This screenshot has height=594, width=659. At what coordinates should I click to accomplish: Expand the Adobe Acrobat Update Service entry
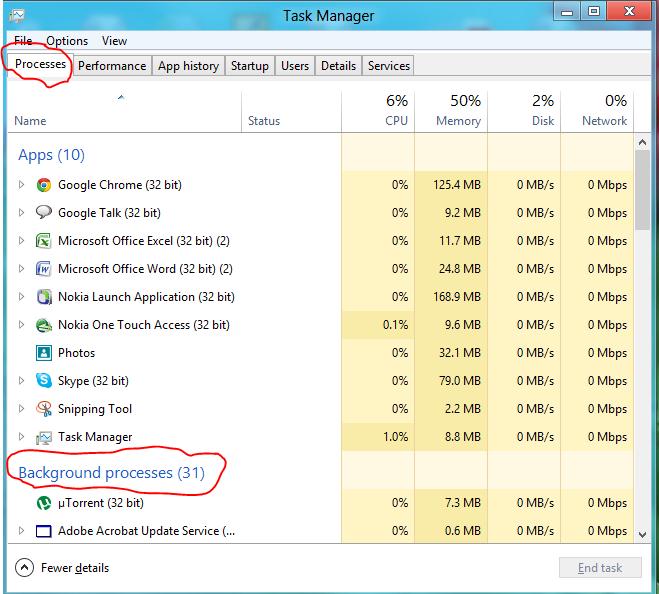22,531
